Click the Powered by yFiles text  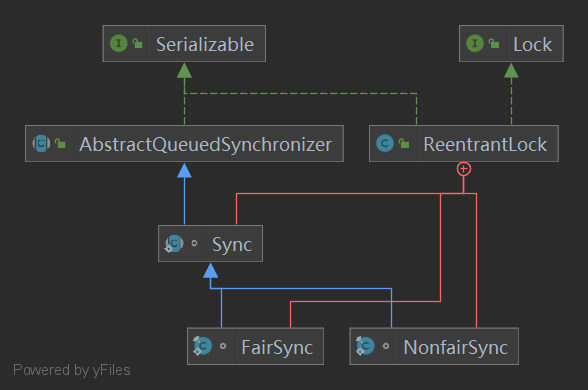pos(72,370)
